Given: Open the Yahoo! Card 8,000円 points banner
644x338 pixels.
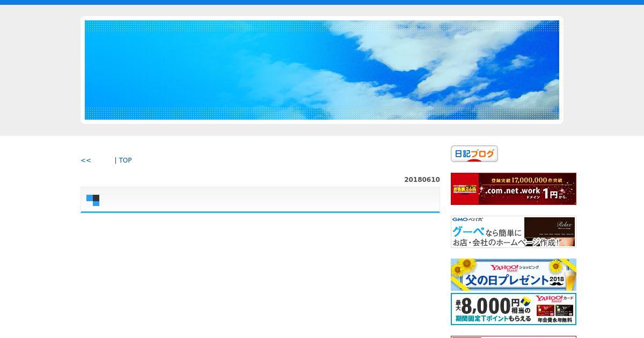Looking at the screenshot, I should [514, 309].
